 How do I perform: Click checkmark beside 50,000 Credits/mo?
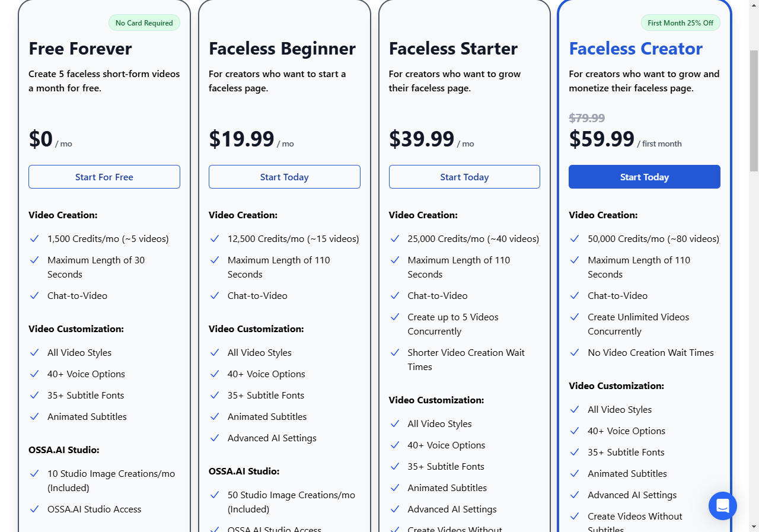pos(575,238)
